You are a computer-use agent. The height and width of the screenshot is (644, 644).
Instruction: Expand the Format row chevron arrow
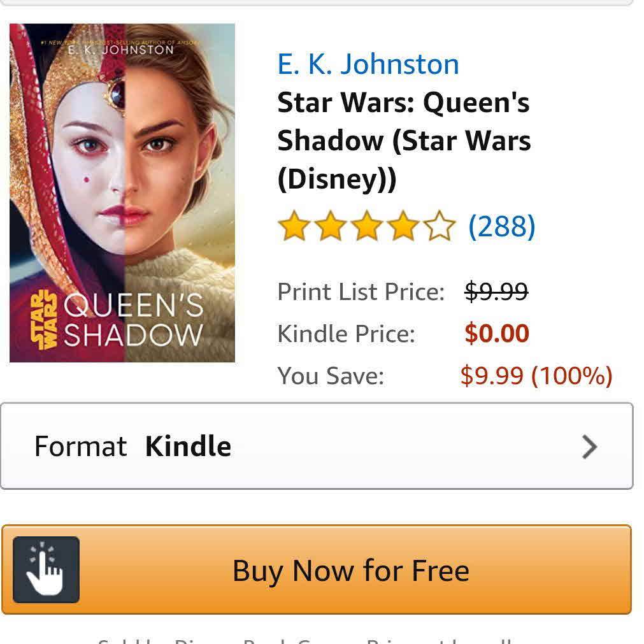point(589,447)
